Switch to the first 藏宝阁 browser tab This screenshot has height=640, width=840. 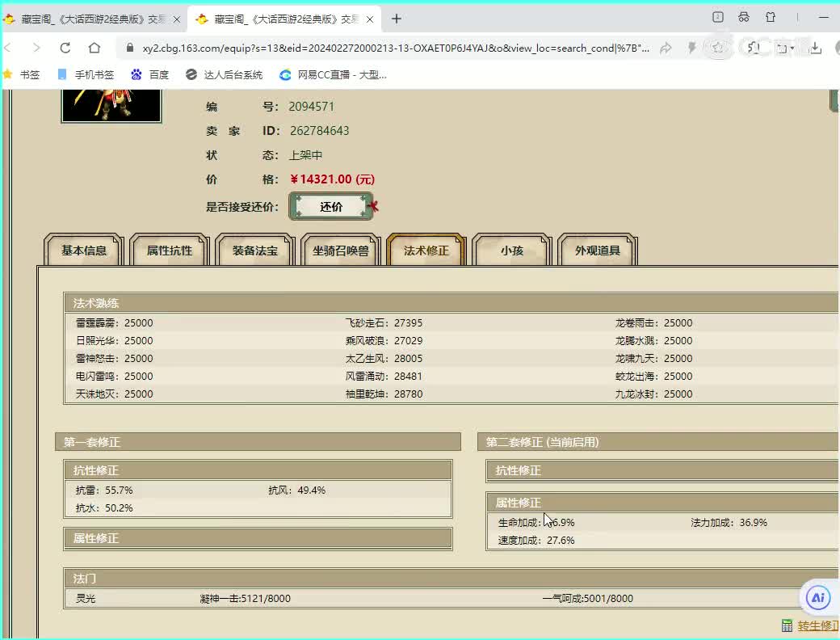[x=91, y=19]
